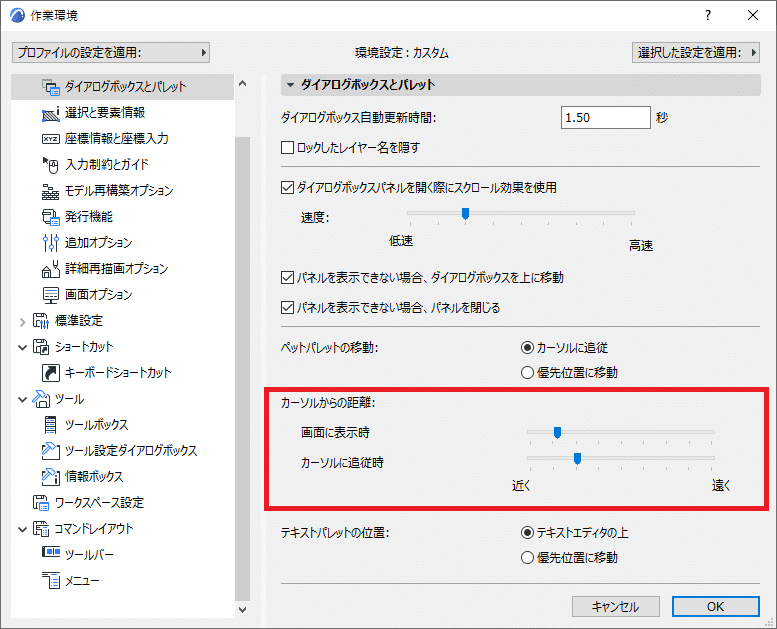Click the 画面オプション monitor icon

click(x=51, y=295)
